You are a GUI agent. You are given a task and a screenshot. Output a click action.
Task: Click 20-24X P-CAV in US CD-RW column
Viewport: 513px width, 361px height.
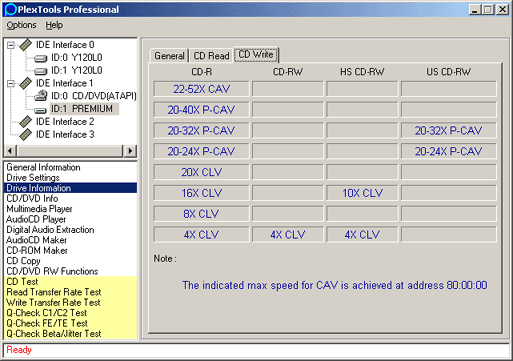tap(449, 152)
